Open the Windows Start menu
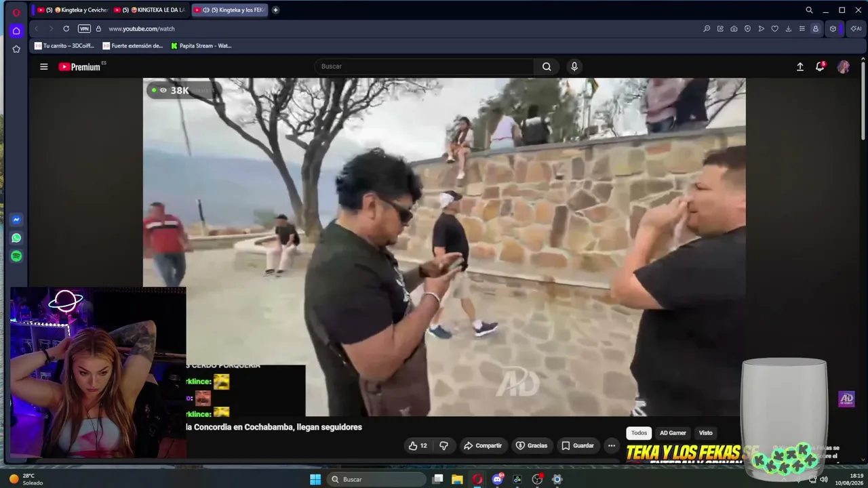 (315, 479)
